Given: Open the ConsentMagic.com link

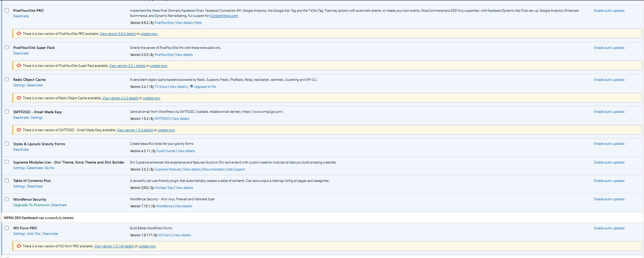Looking at the screenshot, I should click(224, 16).
